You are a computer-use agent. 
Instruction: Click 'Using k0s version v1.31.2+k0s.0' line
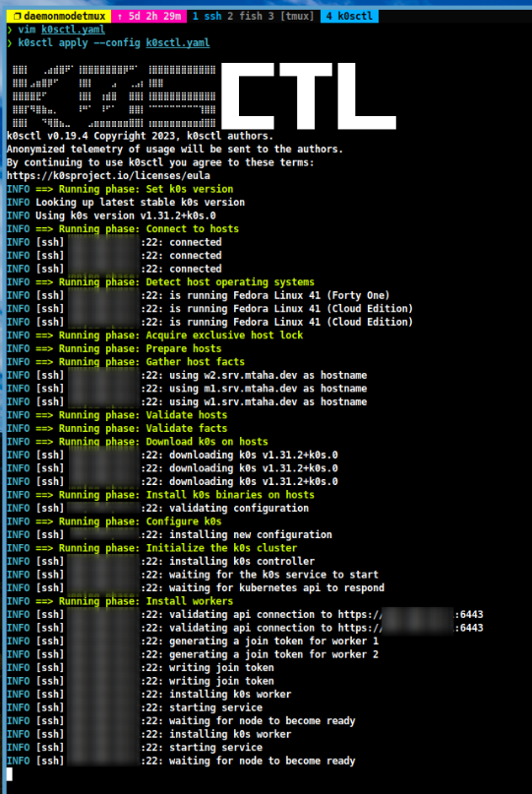(x=111, y=215)
